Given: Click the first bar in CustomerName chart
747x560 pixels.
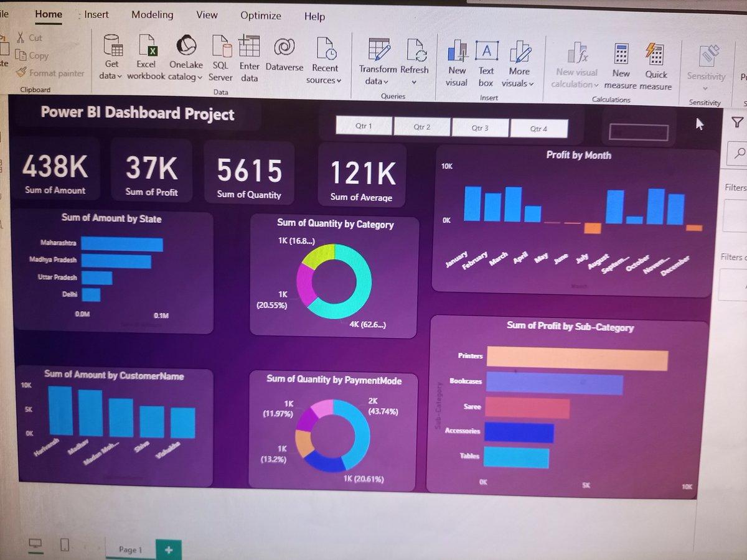Looking at the screenshot, I should (60, 411).
